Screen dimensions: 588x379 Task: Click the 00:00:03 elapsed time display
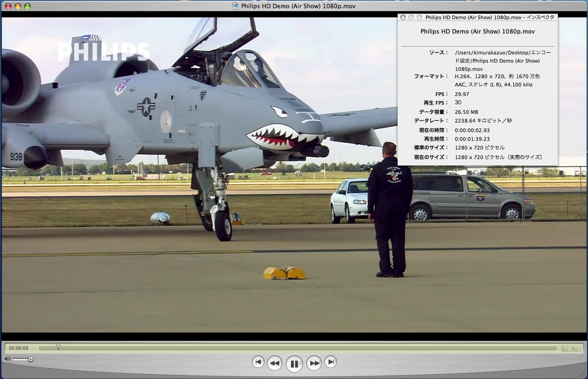click(19, 348)
